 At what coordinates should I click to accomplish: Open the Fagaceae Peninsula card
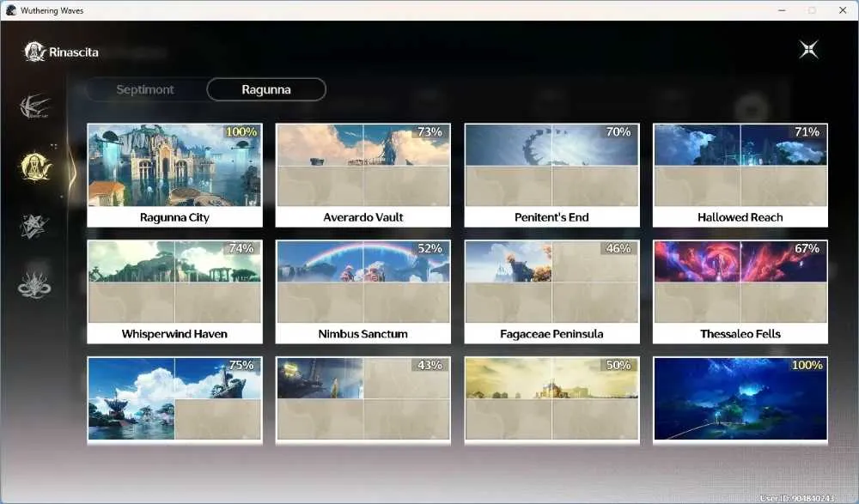click(x=551, y=292)
